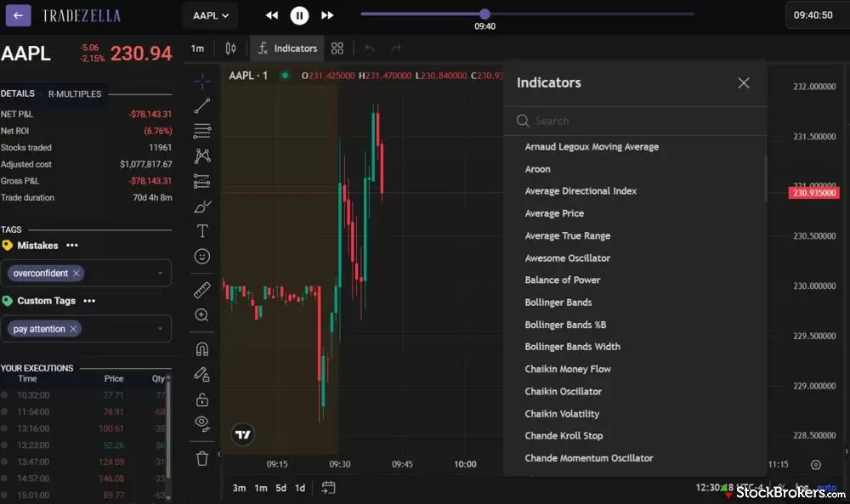Set the chart range to 5d
Image resolution: width=850 pixels, height=504 pixels.
click(x=280, y=488)
